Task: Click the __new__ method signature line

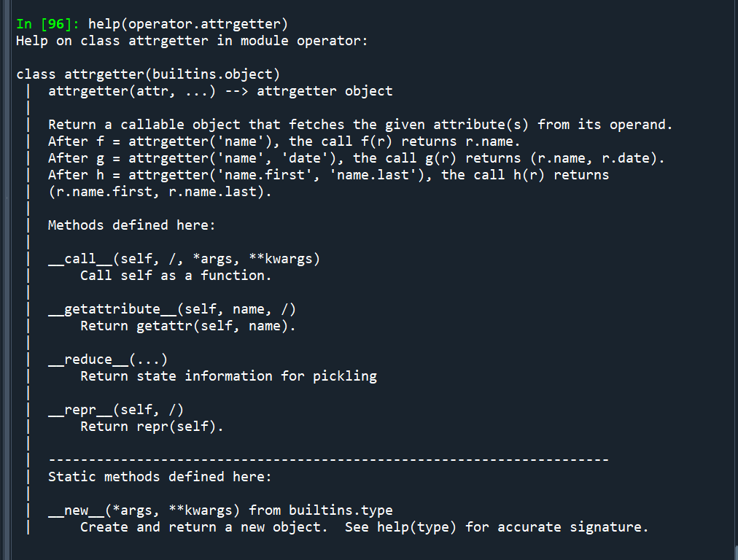Action: pyautogui.click(x=220, y=510)
